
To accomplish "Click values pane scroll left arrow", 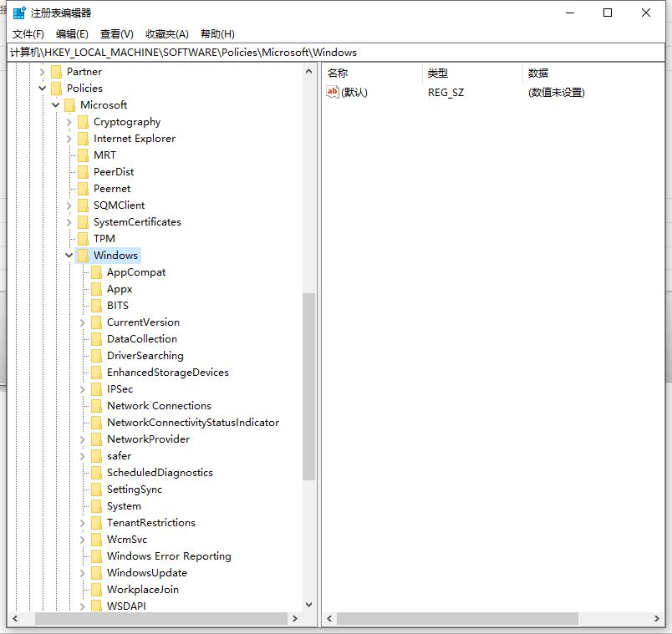I will click(329, 619).
